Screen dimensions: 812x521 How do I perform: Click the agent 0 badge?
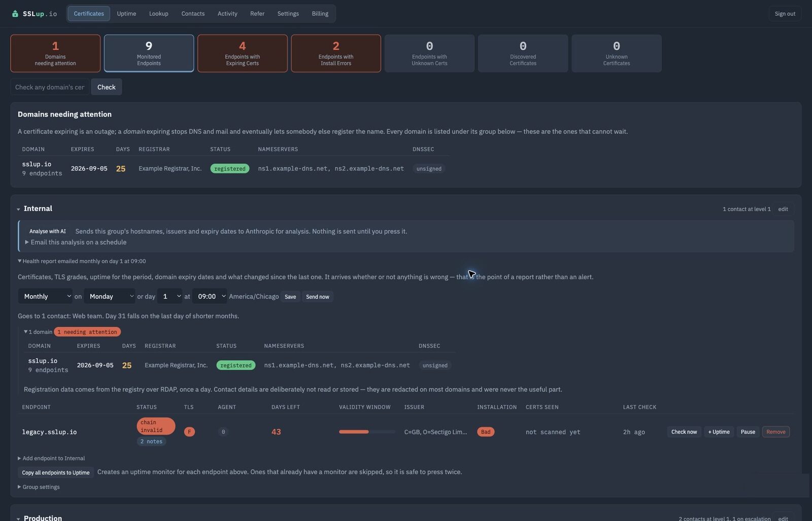[223, 432]
